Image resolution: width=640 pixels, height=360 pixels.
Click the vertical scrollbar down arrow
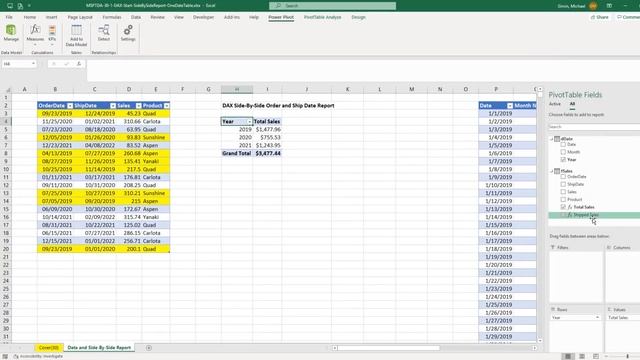click(x=540, y=340)
